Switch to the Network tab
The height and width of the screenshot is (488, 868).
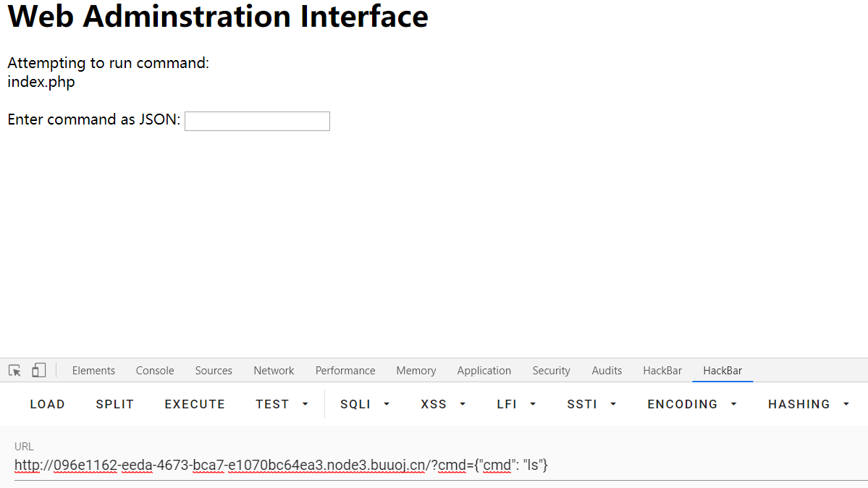274,371
